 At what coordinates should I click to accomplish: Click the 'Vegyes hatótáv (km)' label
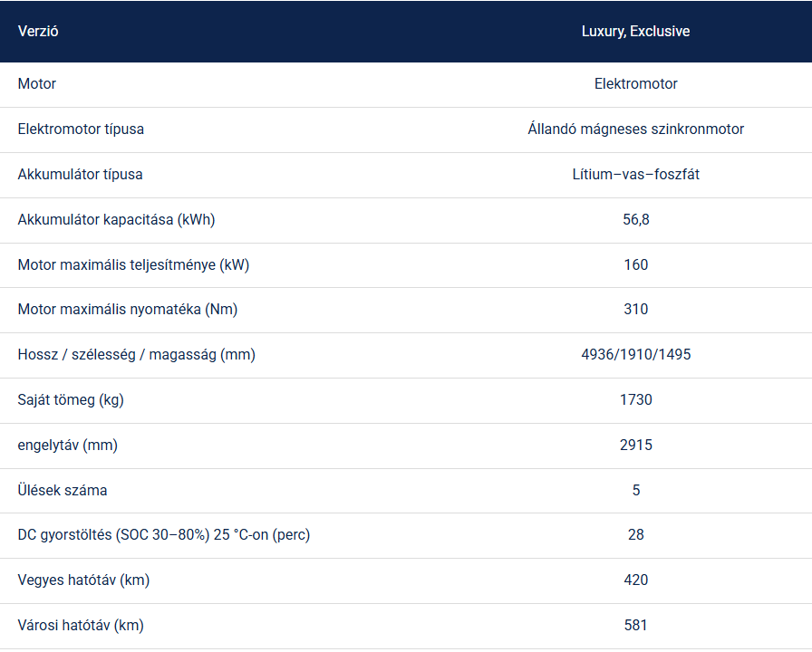click(84, 580)
